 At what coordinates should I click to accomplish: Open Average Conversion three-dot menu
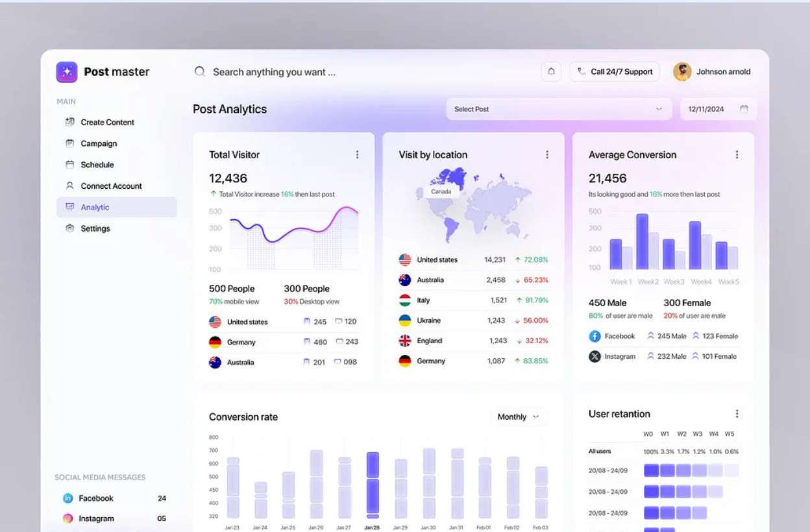coord(737,154)
